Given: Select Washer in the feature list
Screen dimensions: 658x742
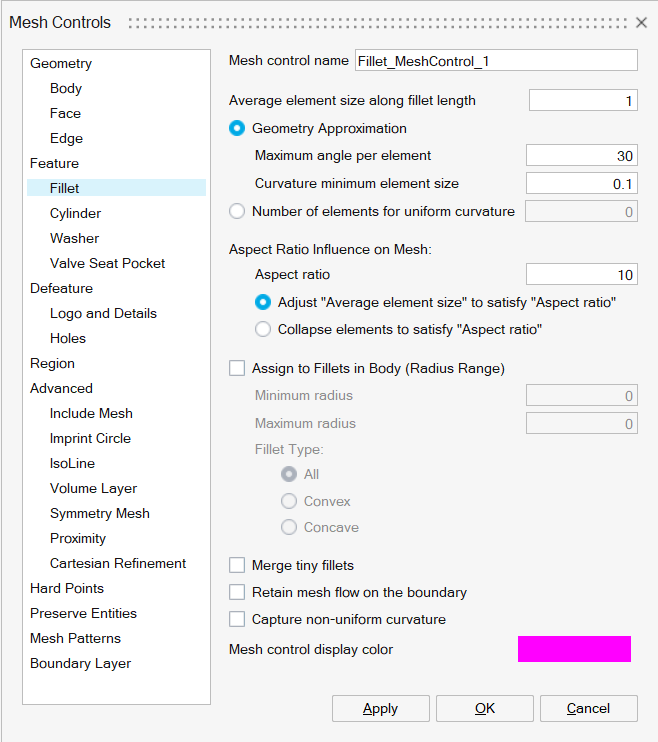Looking at the screenshot, I should [74, 238].
